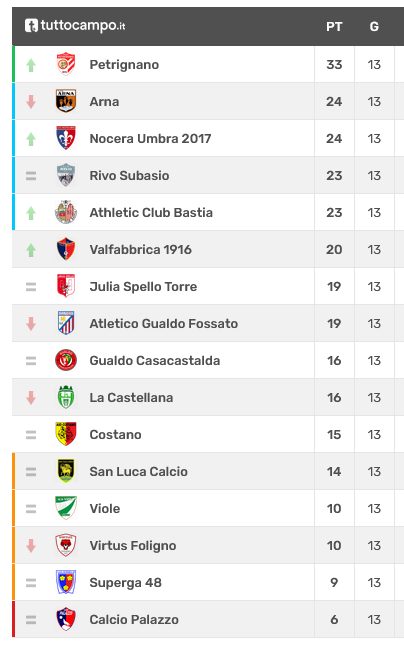The height and width of the screenshot is (655, 404).
Task: Select the San Luca Calcio team name
Action: [138, 471]
